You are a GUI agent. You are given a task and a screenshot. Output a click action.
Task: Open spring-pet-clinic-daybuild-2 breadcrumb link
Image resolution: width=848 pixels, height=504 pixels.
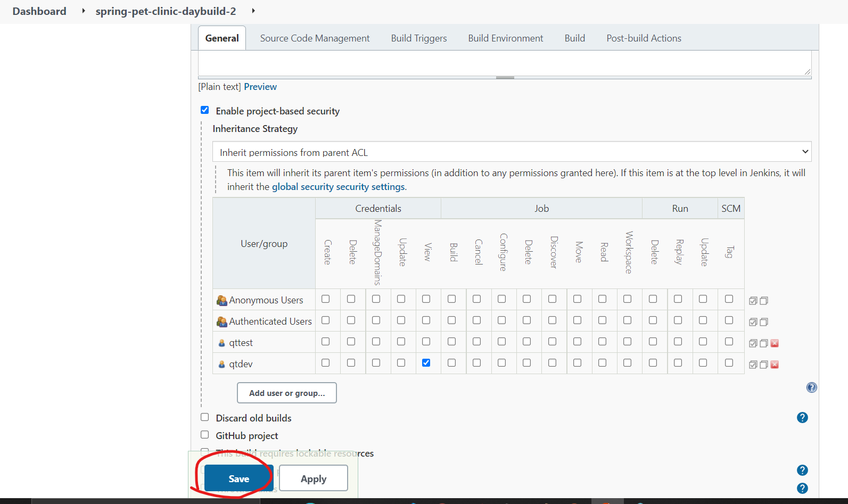[x=166, y=11]
